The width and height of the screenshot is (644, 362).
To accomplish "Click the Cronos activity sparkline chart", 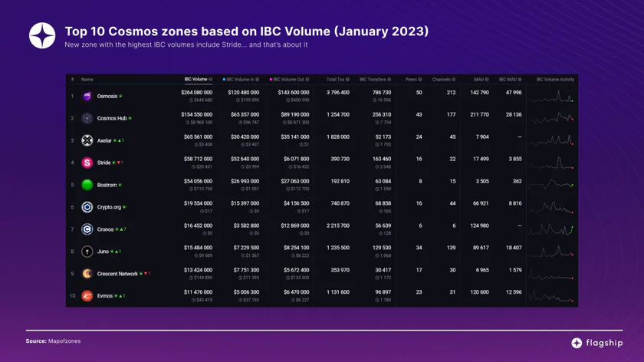I will click(551, 229).
